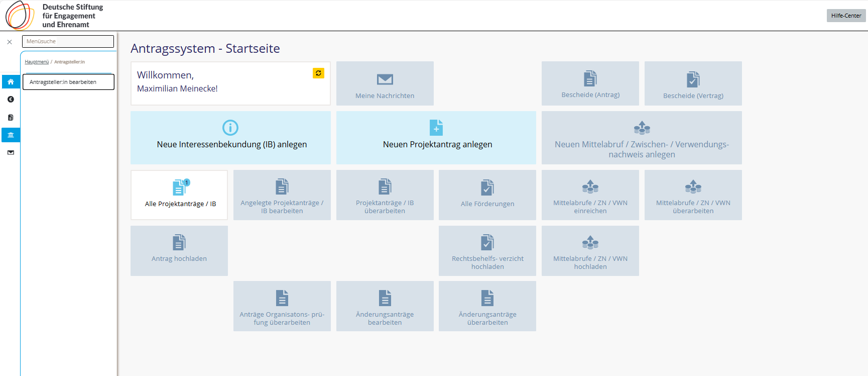This screenshot has width=868, height=376.
Task: Start Neue Interessenbekundung (IB) anlegen
Action: pos(230,138)
